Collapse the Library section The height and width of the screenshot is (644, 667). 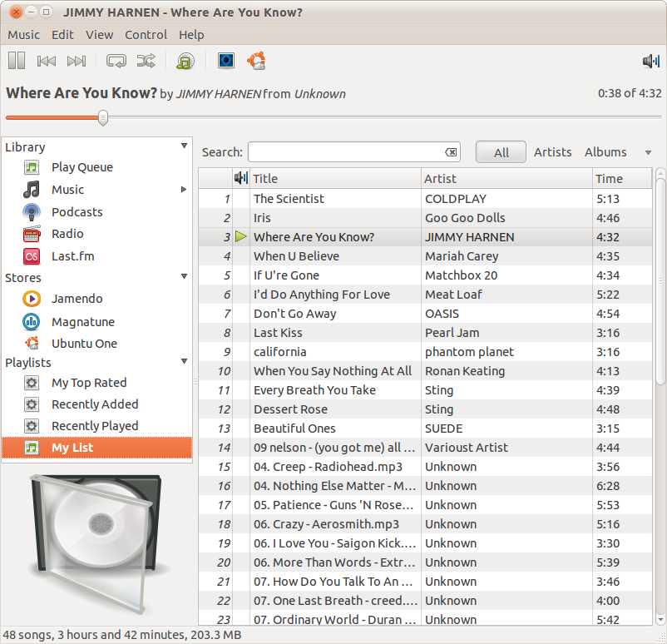[x=184, y=146]
